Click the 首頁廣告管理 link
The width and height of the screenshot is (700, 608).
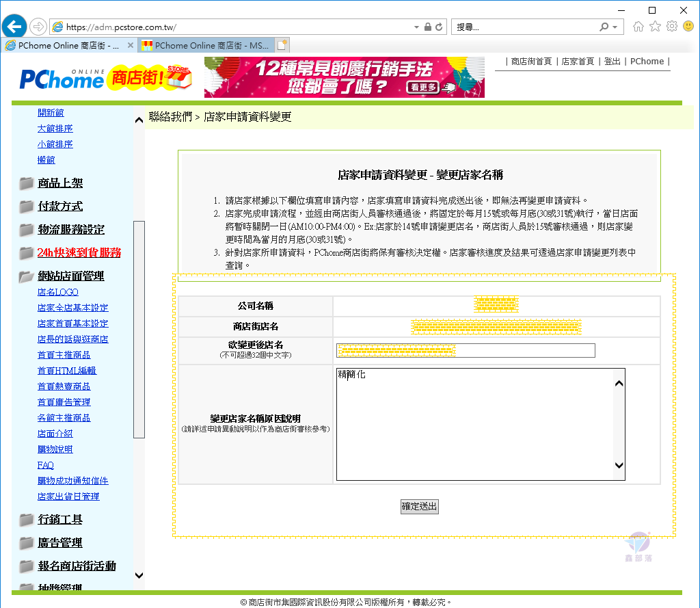[x=64, y=402]
